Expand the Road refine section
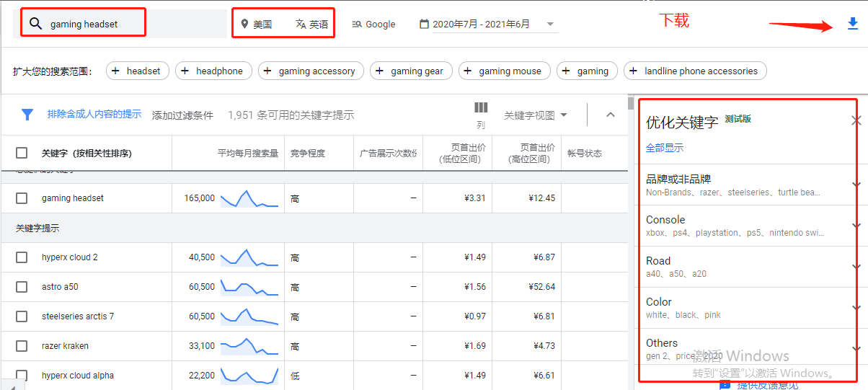This screenshot has width=868, height=390. tap(856, 267)
